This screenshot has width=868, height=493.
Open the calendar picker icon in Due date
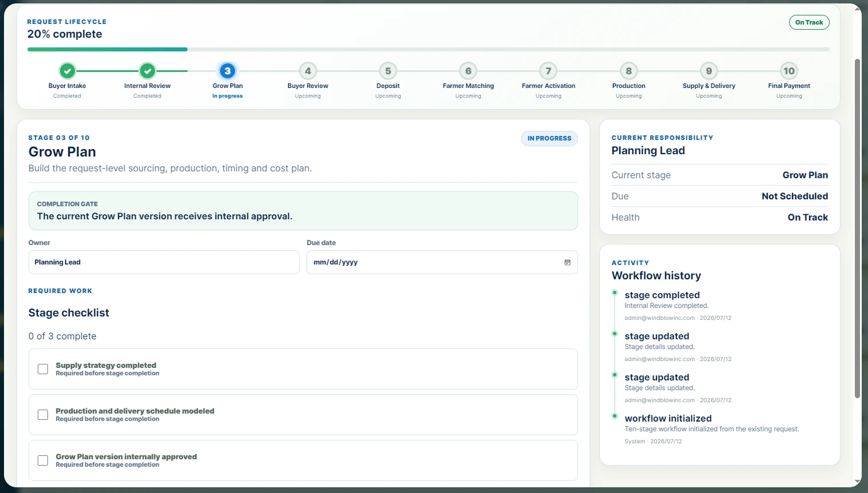(x=567, y=262)
